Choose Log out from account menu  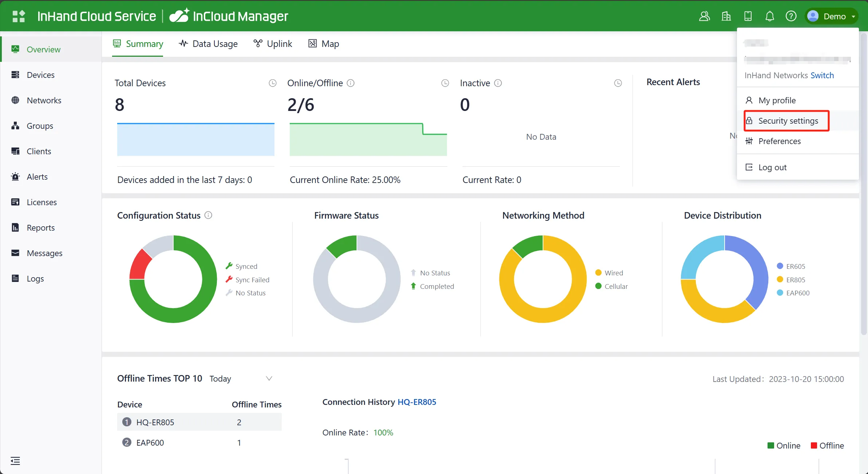tap(798, 167)
